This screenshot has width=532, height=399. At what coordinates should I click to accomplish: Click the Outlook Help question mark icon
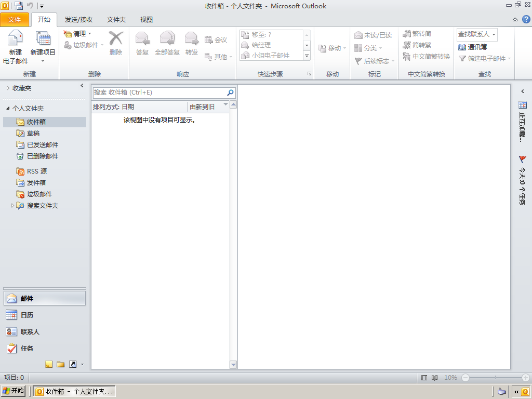pos(526,19)
